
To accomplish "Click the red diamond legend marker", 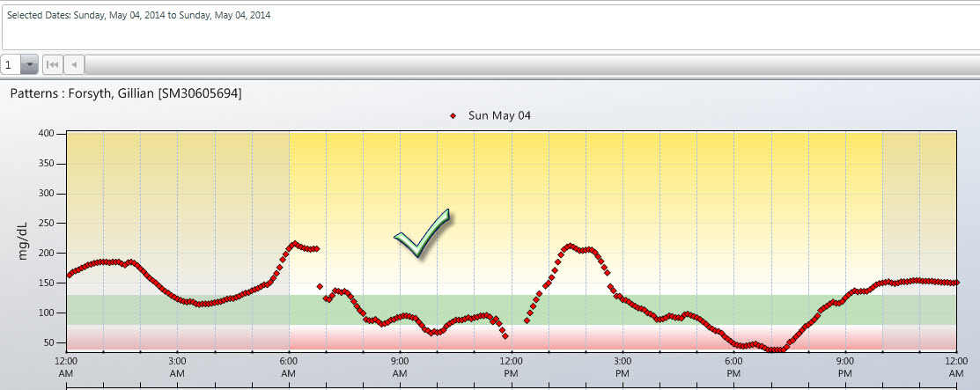I will (453, 115).
